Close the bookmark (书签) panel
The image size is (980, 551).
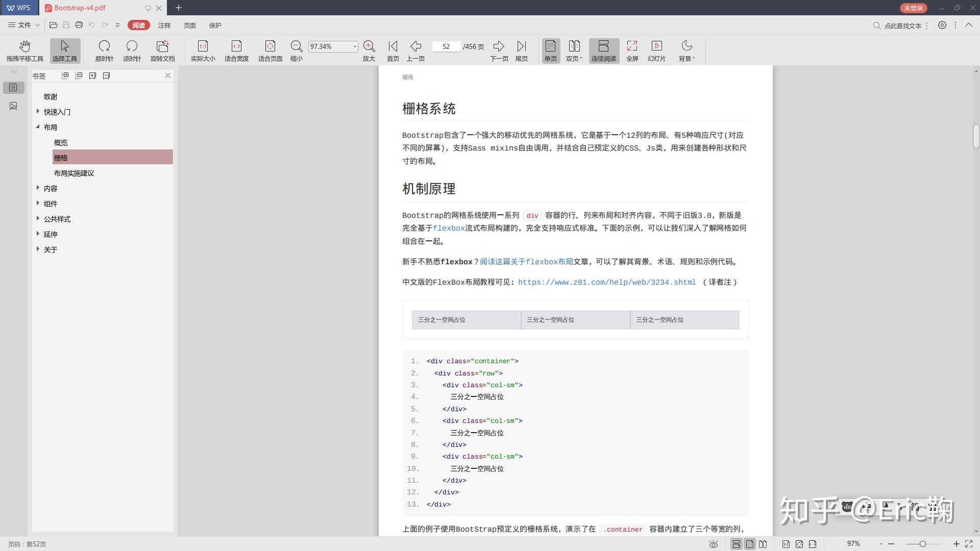(167, 76)
